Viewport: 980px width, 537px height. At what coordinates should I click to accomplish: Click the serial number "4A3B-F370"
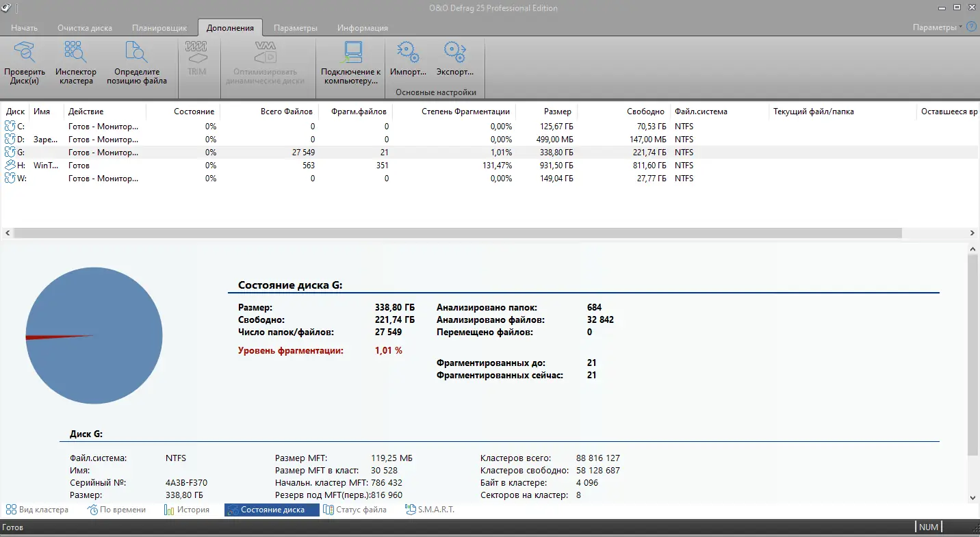point(186,482)
